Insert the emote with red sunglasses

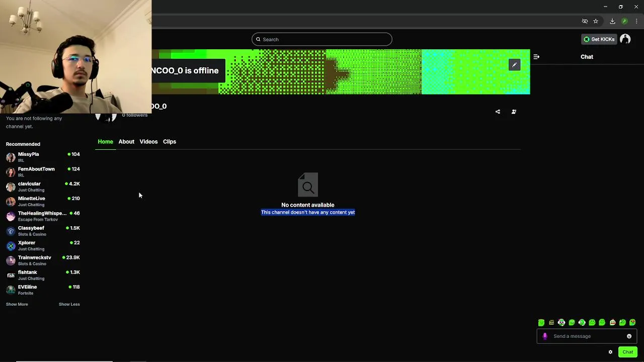pyautogui.click(x=632, y=322)
